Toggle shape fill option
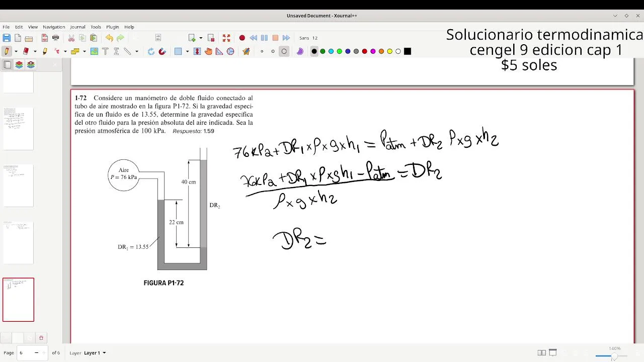Screen dimensions: 644x362 coord(300,51)
